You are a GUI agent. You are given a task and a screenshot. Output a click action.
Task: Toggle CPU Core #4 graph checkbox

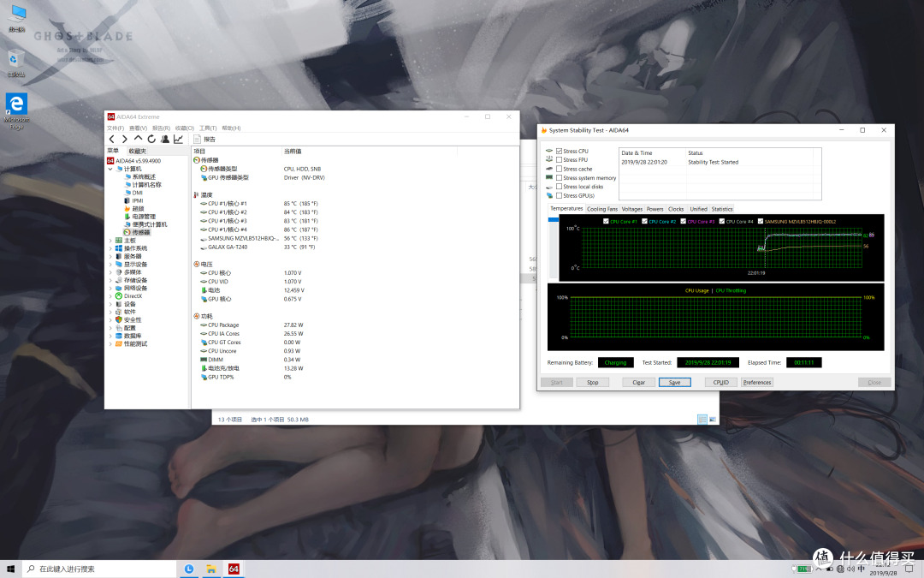pos(722,221)
